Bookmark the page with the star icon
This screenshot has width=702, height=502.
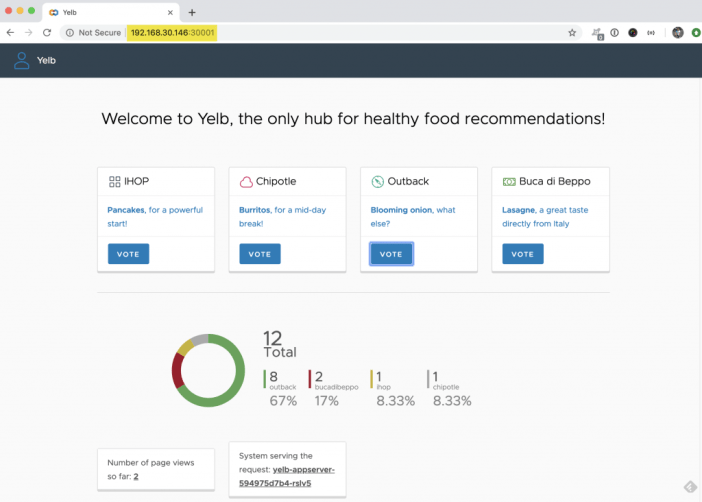(x=572, y=33)
